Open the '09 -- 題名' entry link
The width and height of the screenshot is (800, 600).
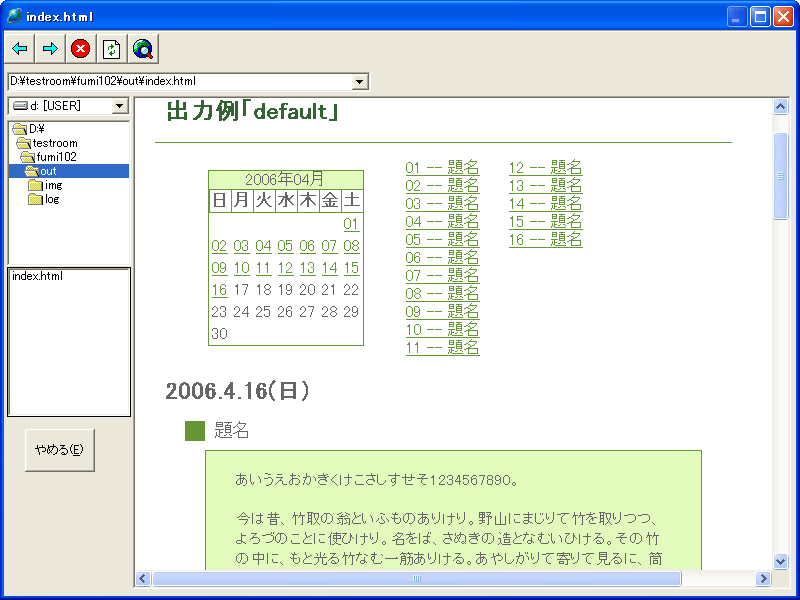(x=442, y=311)
